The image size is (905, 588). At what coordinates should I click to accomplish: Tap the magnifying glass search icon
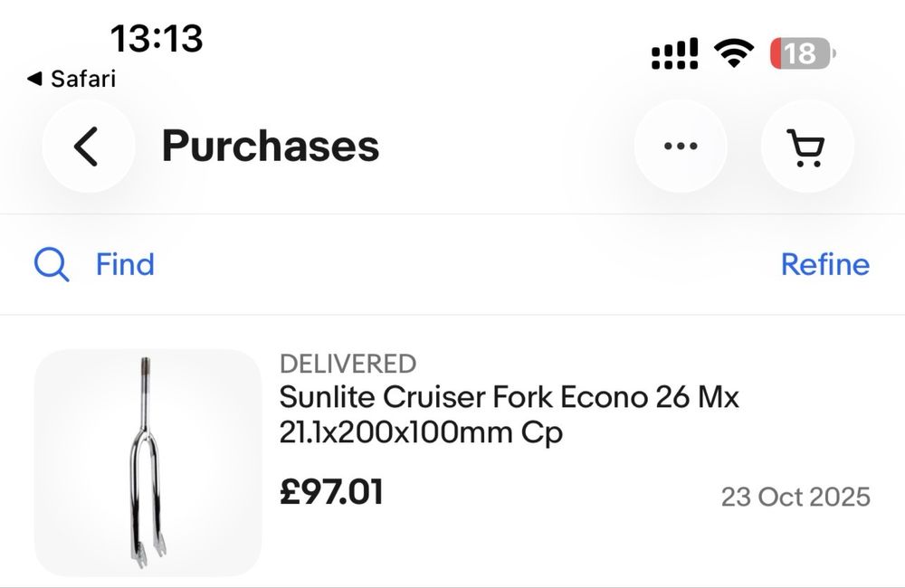(51, 265)
